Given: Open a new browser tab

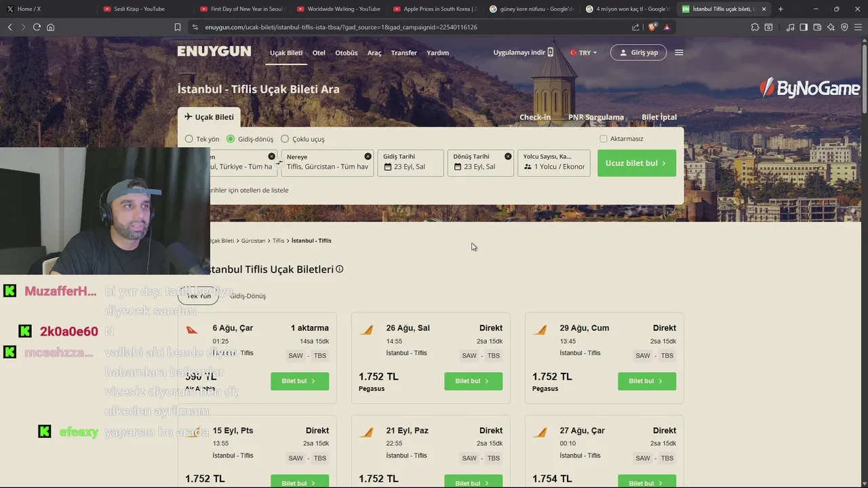Looking at the screenshot, I should pos(781,9).
